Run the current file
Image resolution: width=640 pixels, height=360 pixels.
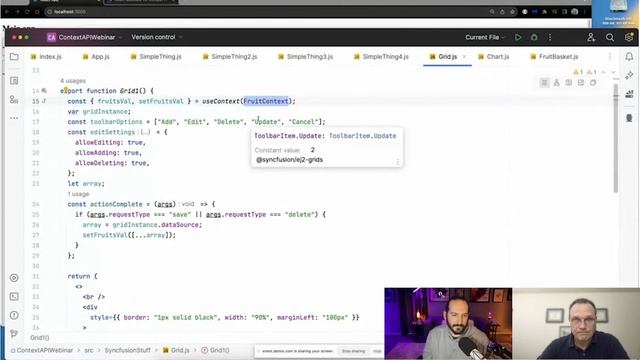(x=518, y=37)
